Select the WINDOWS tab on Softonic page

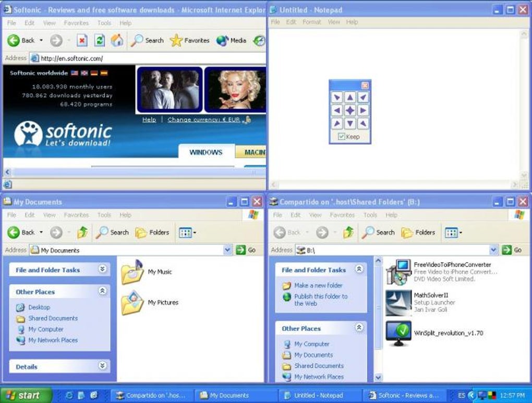coord(206,152)
